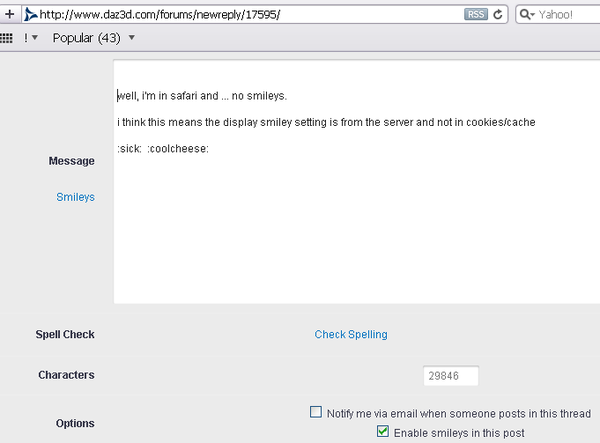The width and height of the screenshot is (600, 443).
Task: Select the Characters count field
Action: point(450,375)
